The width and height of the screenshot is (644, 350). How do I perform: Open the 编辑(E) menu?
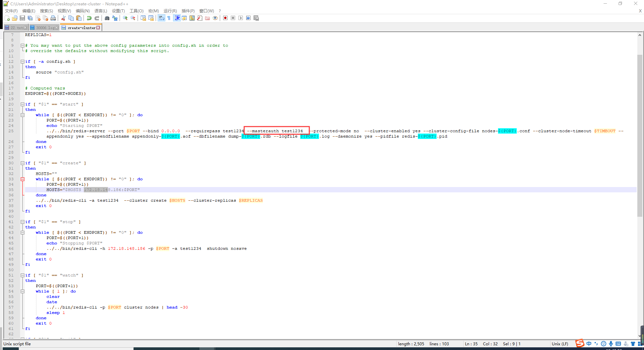29,11
